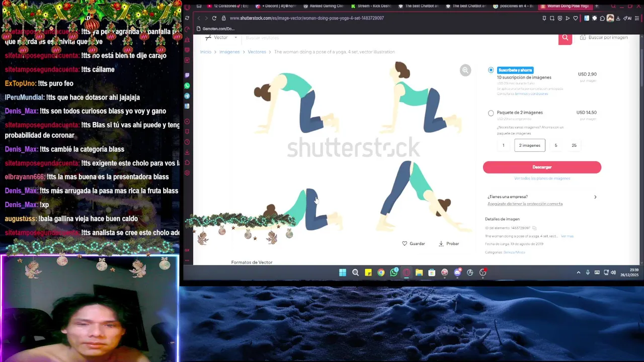The height and width of the screenshot is (362, 644).
Task: Open File Explorer from taskbar
Action: [419, 273]
